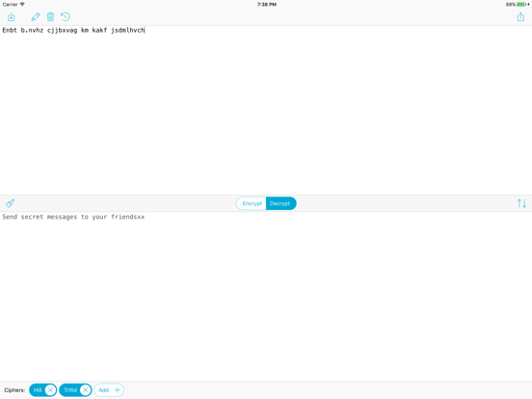
Task: Tap the 'Ciphers:' label
Action: pyautogui.click(x=14, y=390)
